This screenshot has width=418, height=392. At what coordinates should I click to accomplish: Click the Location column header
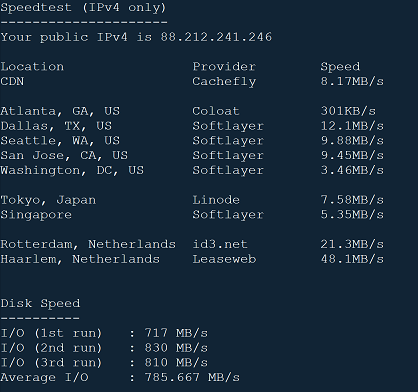point(32,66)
